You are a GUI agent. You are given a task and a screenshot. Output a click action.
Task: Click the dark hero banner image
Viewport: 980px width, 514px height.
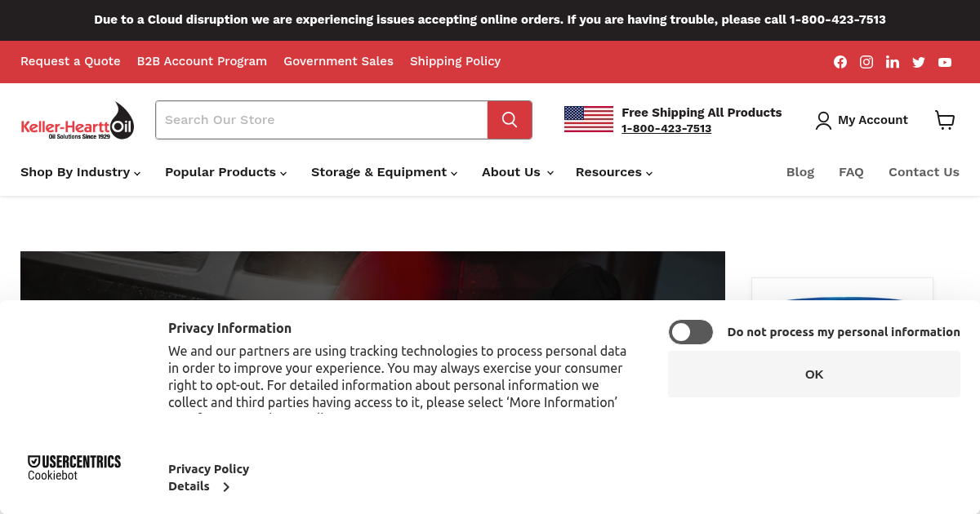coord(372,276)
